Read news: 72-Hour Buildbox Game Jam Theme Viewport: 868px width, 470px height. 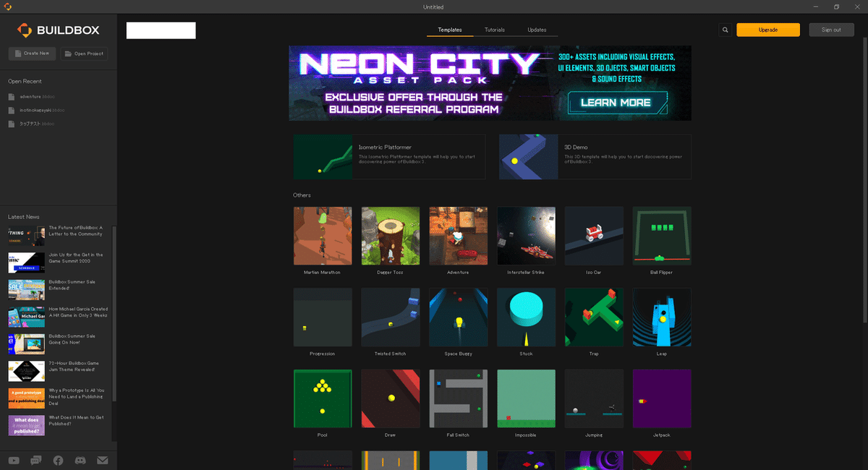coord(58,370)
